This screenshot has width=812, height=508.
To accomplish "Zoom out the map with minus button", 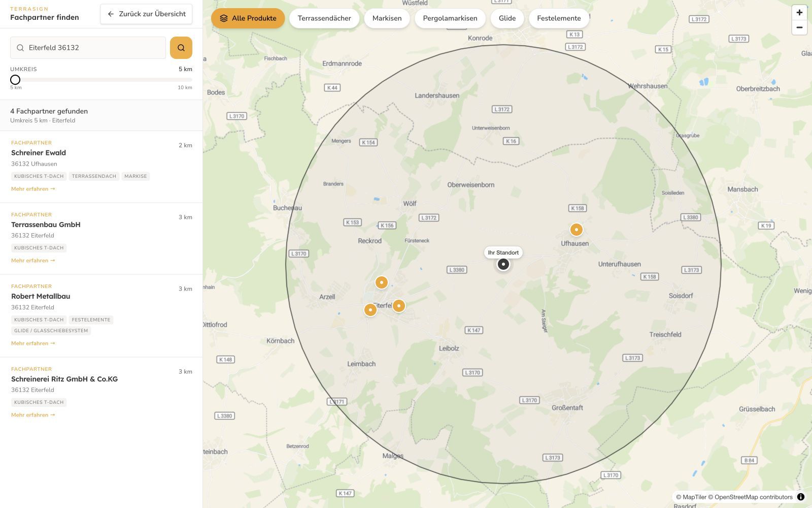I will point(799,27).
